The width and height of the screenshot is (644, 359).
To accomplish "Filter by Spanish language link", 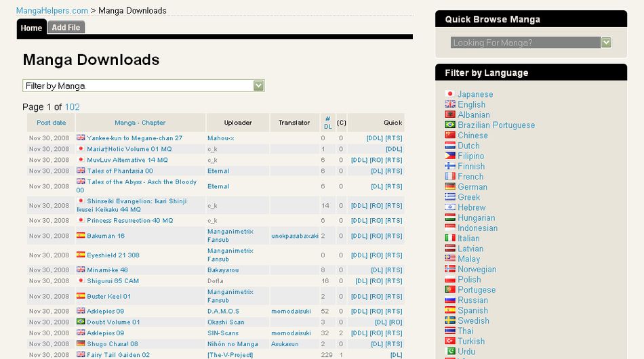I will click(472, 310).
